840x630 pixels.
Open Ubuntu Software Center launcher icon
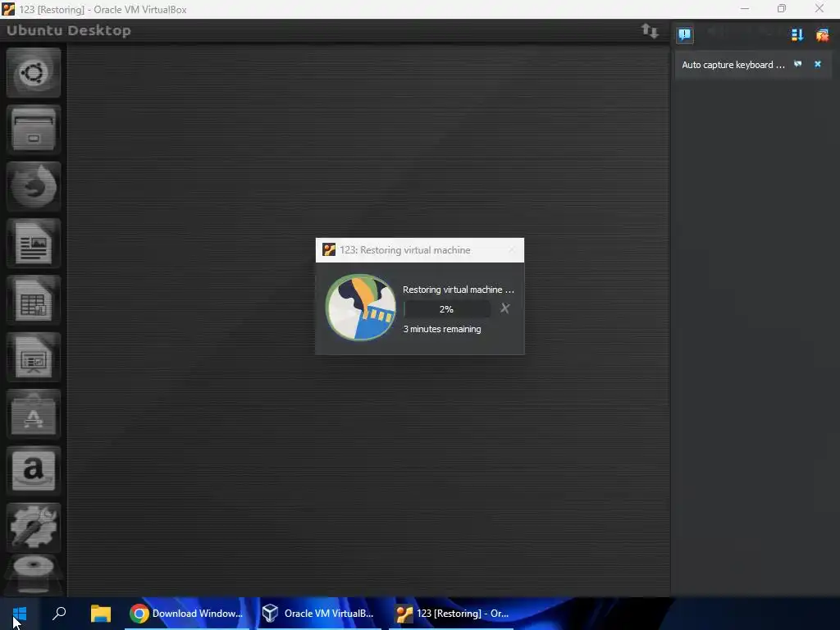[x=33, y=413]
